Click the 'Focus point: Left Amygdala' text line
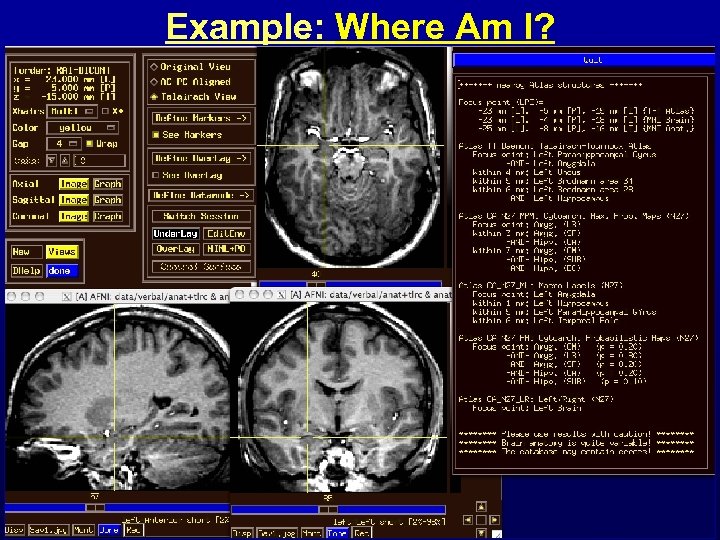This screenshot has width=720, height=540. [x=534, y=294]
